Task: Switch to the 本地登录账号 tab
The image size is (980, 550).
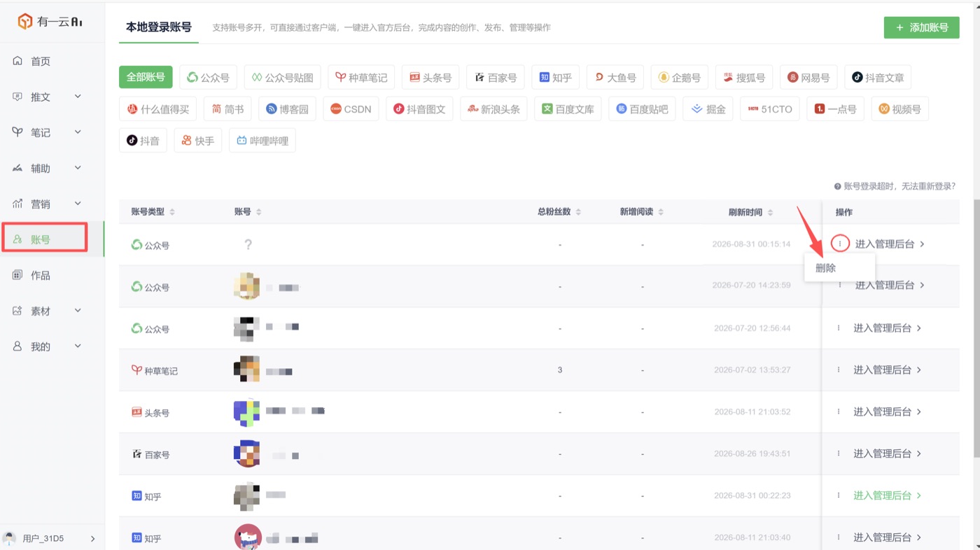Action: coord(158,27)
